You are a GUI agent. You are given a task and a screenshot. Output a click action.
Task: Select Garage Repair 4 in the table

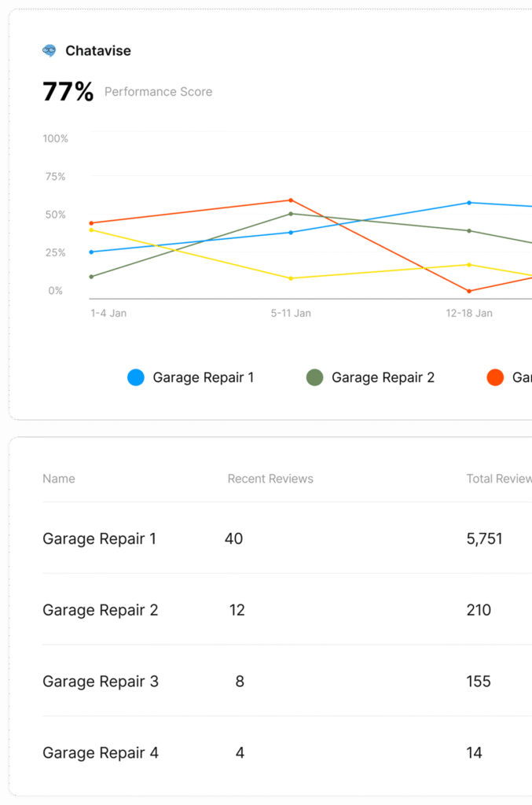[x=100, y=753]
